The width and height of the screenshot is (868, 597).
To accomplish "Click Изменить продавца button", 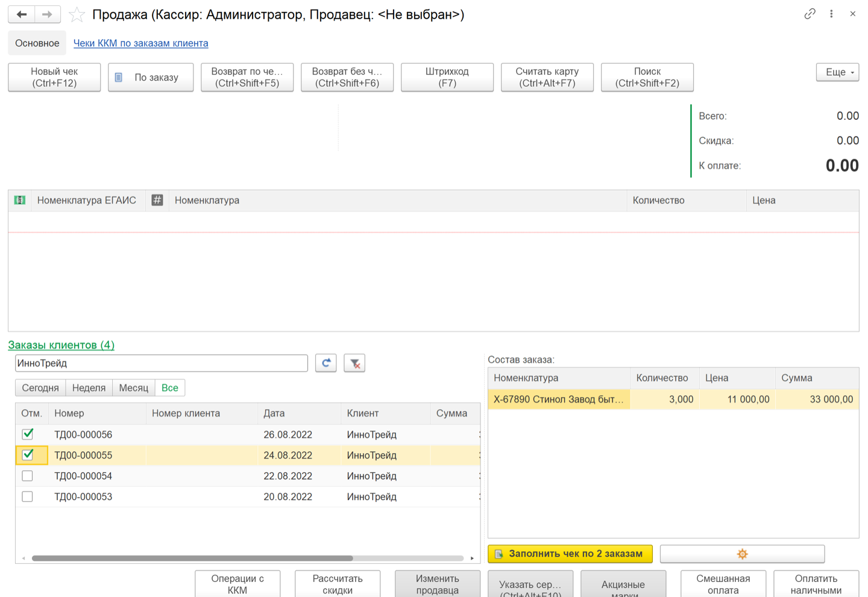I will point(438,584).
